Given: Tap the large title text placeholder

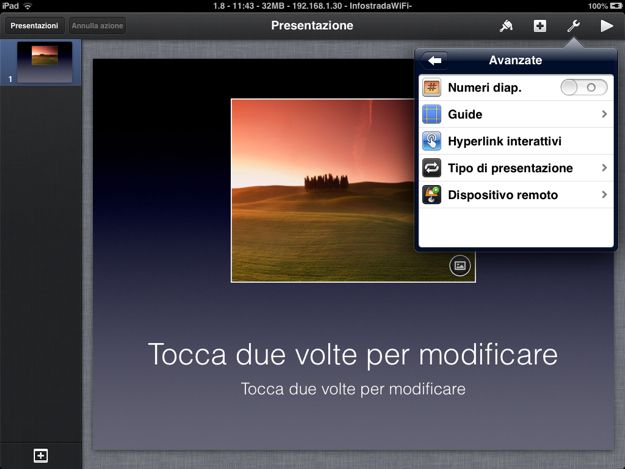Looking at the screenshot, I should point(352,354).
